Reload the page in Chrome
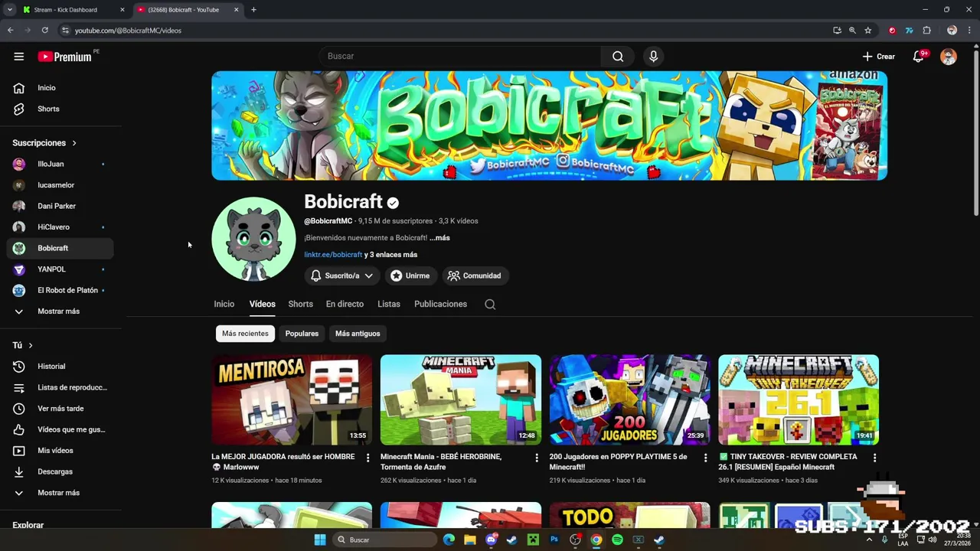 [x=45, y=31]
